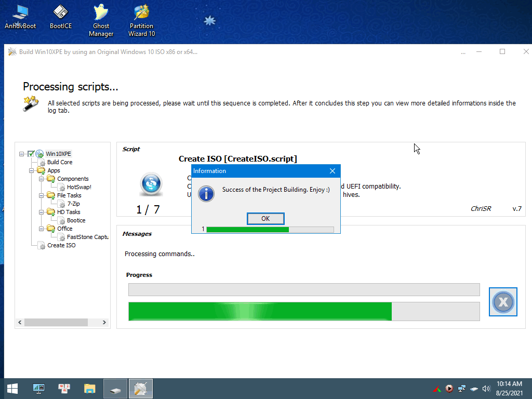This screenshot has width=532, height=399.
Task: Click the blue info icon in dialog
Action: [x=206, y=194]
